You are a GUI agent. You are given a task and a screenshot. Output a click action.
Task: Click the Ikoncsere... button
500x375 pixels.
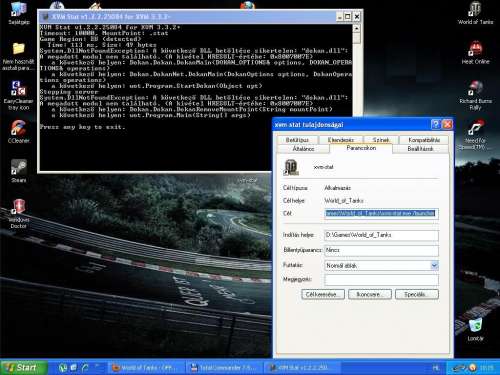tap(369, 294)
